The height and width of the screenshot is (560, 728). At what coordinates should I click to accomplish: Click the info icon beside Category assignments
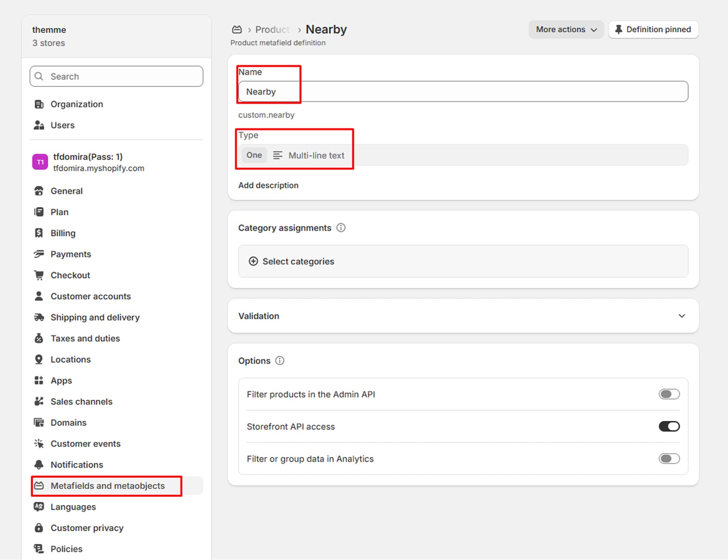pyautogui.click(x=341, y=228)
